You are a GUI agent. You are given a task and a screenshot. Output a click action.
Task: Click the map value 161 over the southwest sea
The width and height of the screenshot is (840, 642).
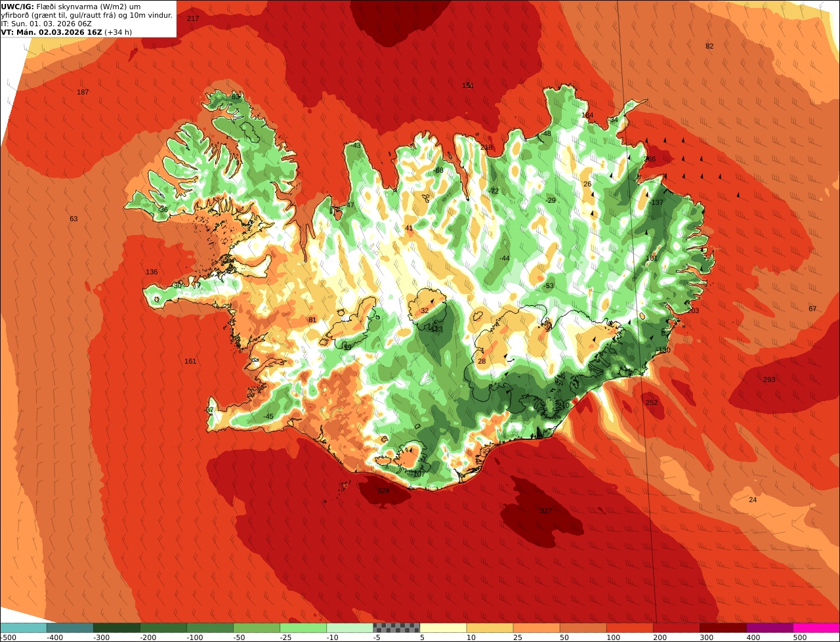pyautogui.click(x=190, y=361)
